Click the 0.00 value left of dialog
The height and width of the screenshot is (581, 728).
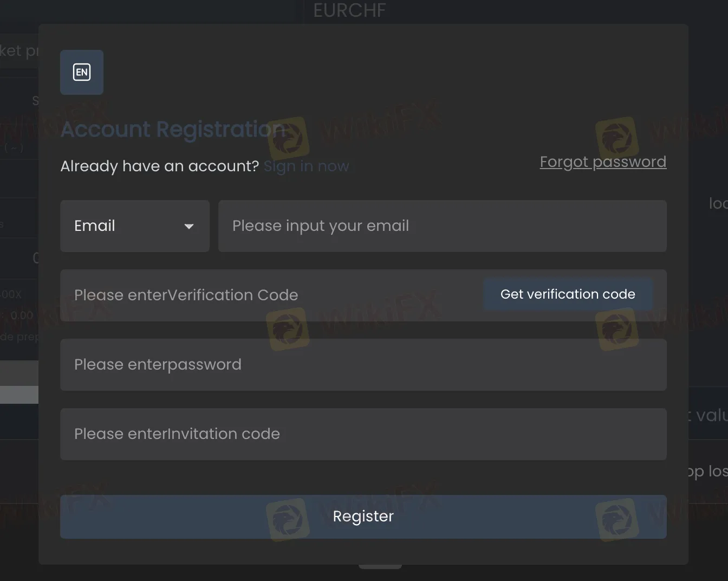[x=22, y=315]
